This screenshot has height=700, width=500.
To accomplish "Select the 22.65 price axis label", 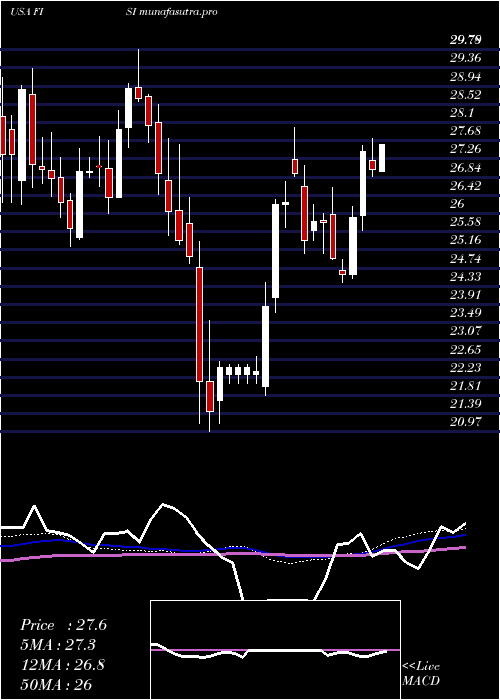I will coord(466,350).
